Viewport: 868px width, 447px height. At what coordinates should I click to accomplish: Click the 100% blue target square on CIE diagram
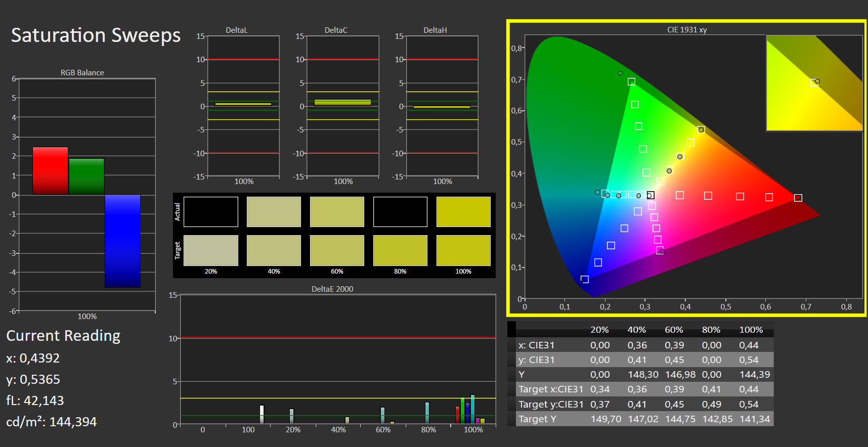coord(585,279)
